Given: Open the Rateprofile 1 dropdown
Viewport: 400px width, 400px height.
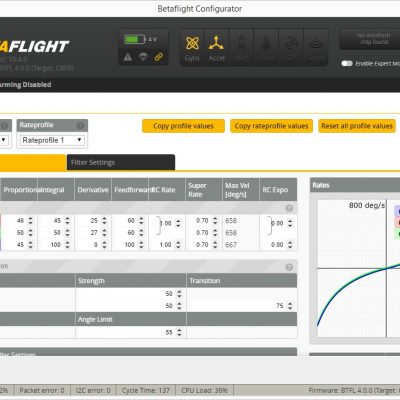Looking at the screenshot, I should pos(52,140).
